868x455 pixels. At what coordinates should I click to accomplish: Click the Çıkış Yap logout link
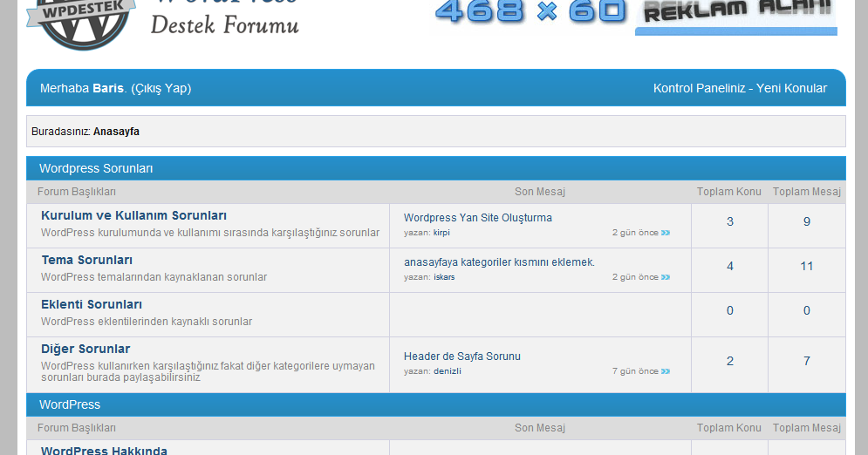click(161, 88)
